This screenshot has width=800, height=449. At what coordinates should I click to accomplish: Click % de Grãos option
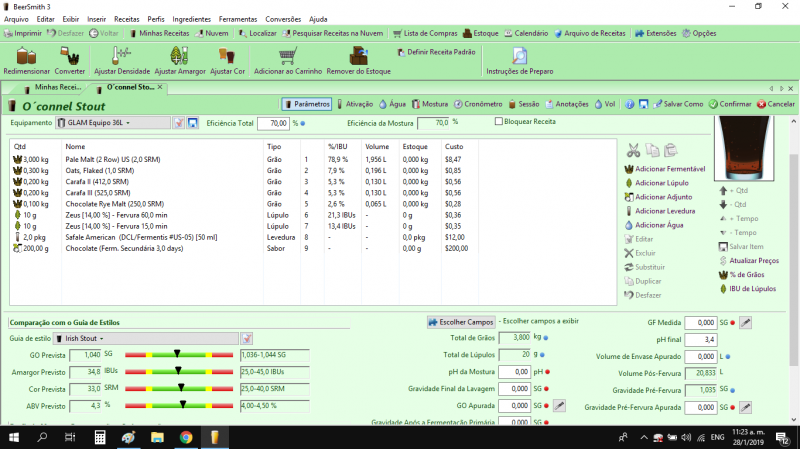pyautogui.click(x=741, y=275)
